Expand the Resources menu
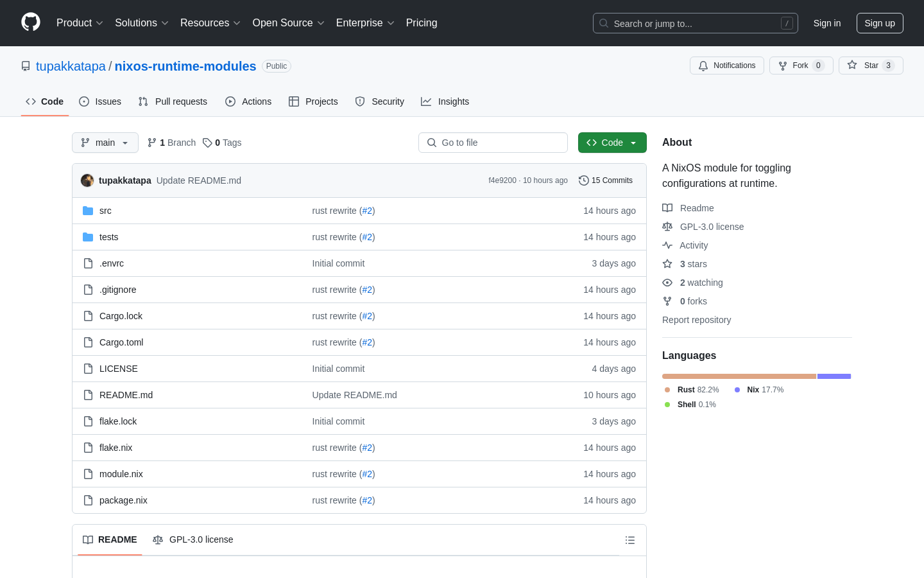Viewport: 924px width, 578px height. coord(210,23)
